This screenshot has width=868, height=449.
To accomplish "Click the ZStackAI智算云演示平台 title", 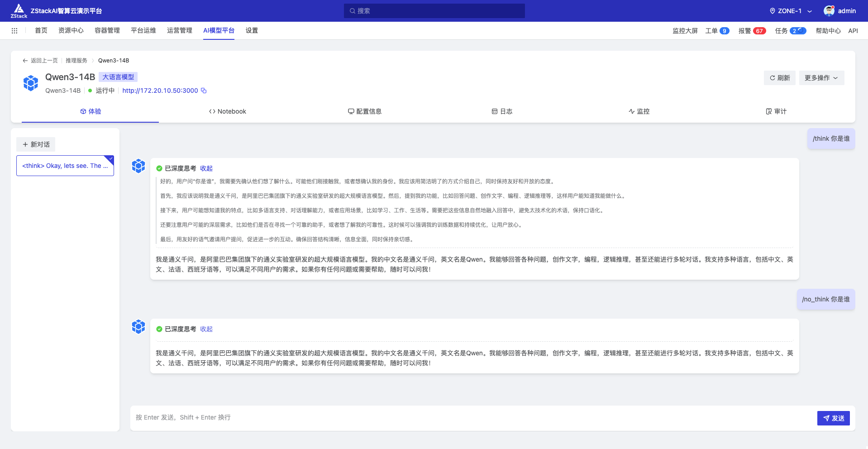I will click(x=67, y=11).
